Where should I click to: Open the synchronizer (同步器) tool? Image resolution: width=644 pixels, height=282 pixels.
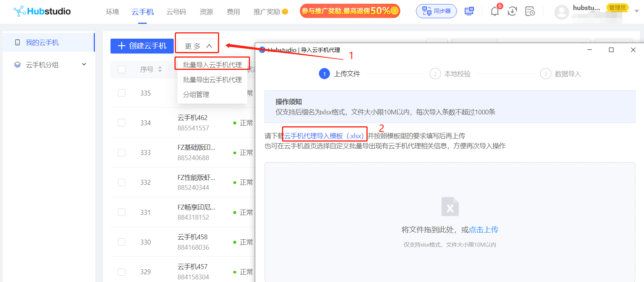[436, 11]
